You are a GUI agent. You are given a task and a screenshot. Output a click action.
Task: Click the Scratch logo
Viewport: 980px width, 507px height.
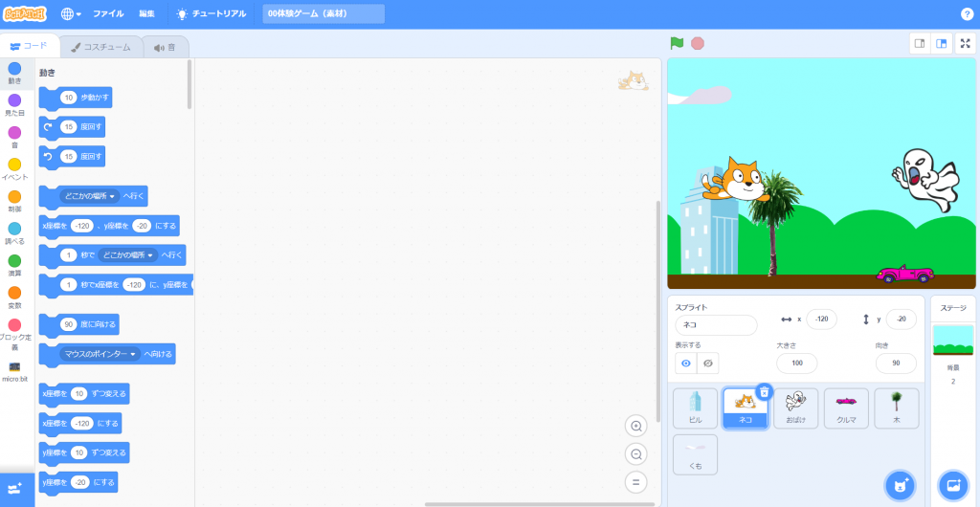[25, 13]
